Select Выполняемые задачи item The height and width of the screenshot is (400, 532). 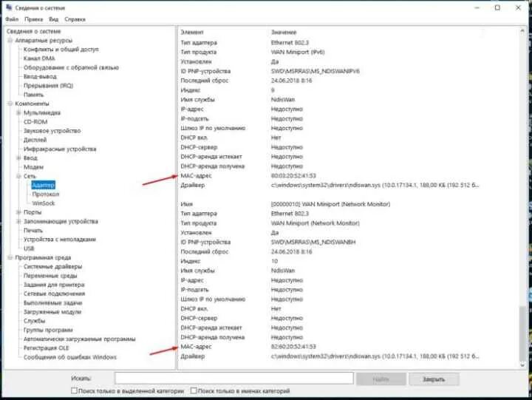click(53, 303)
